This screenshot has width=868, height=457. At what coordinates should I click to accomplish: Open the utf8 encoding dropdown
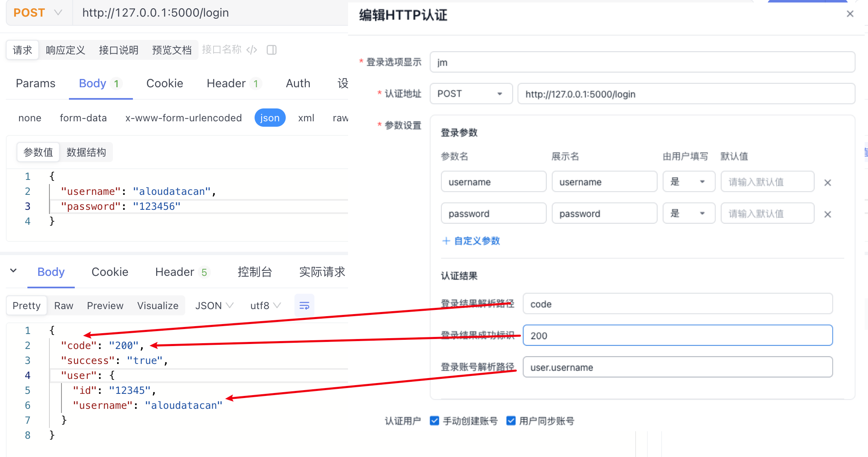tap(265, 306)
